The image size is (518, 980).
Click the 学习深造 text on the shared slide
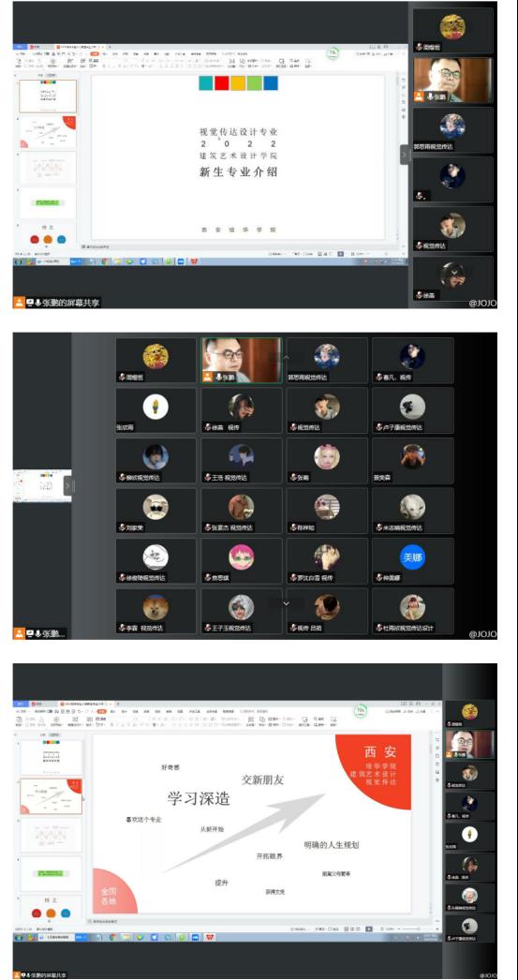coord(199,798)
